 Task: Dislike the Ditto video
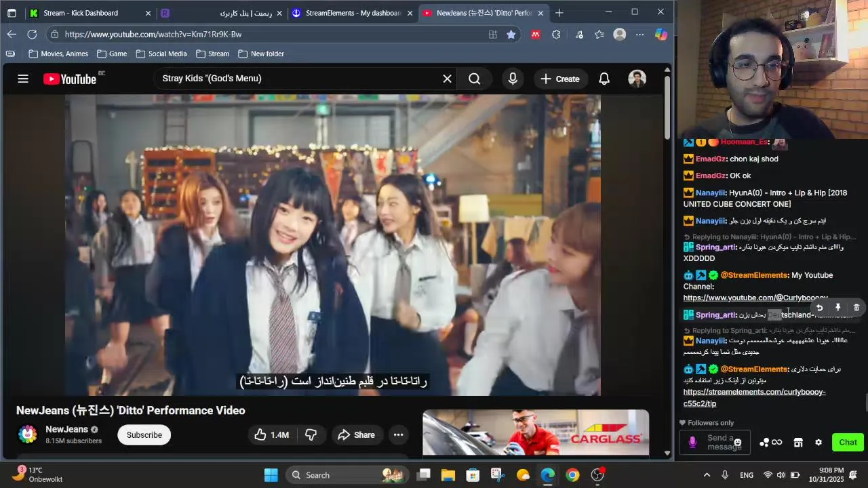click(x=311, y=434)
